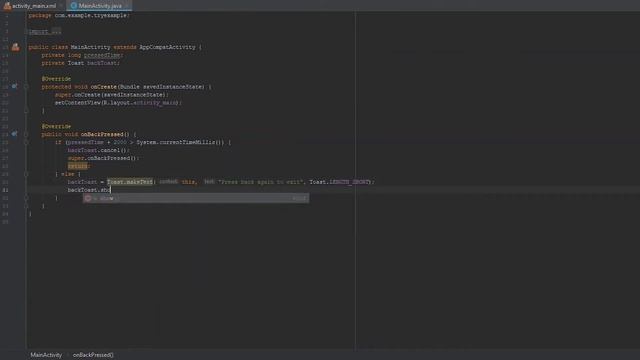
Task: Click onBackPressed in the public void declaration
Action: tap(102, 134)
